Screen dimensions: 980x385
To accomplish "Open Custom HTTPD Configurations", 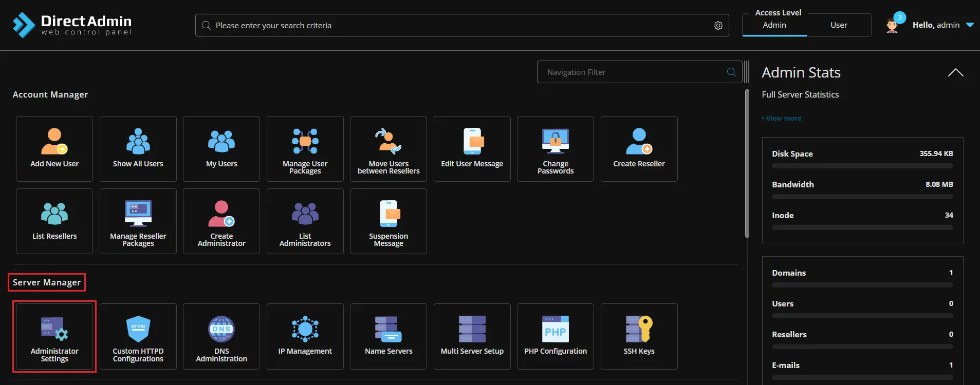I will click(138, 336).
